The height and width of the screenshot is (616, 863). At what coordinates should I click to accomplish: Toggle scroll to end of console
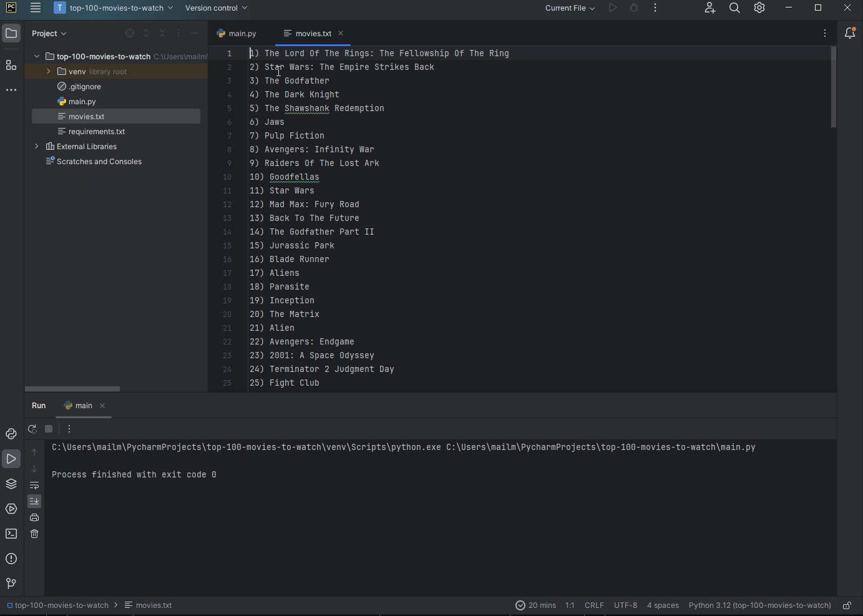click(34, 501)
